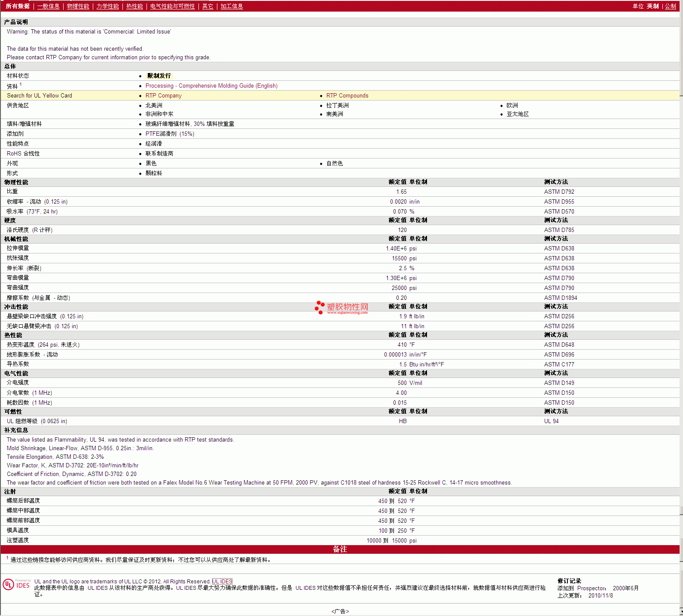The image size is (683, 616).
Task: Click the scroll-down arrow on the scrollbar
Action: (x=681, y=611)
